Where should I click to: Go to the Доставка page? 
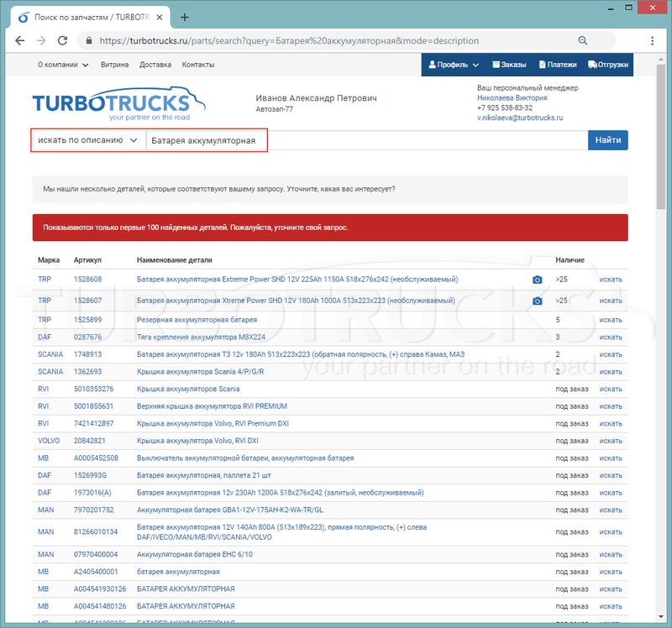155,65
